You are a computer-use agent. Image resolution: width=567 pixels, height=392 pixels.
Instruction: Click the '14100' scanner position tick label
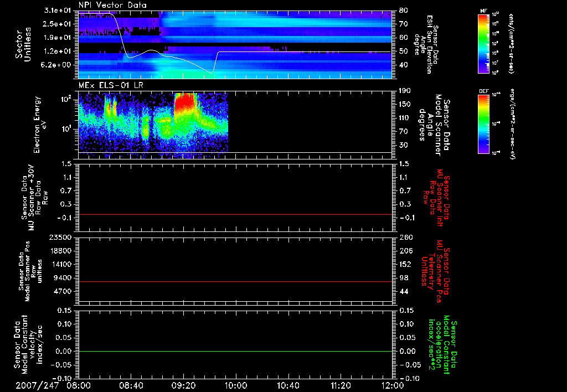coord(60,264)
